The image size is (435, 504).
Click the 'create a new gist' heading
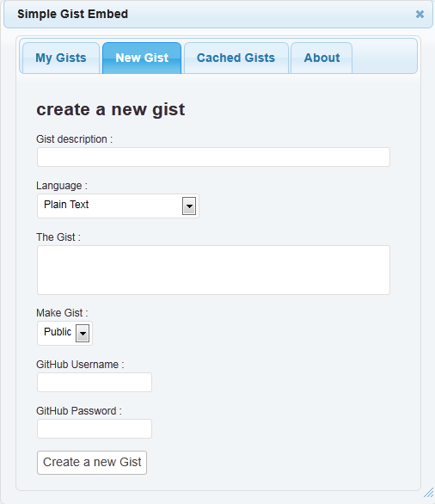coord(111,109)
